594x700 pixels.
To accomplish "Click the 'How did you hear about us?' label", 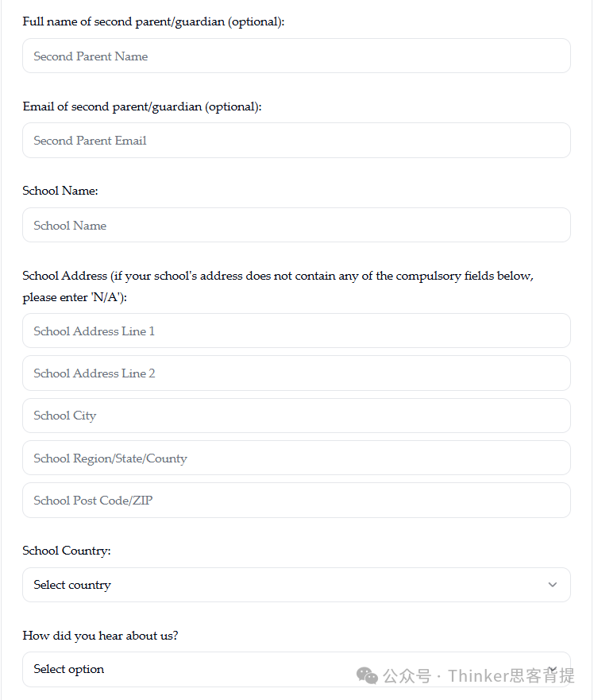I will pyautogui.click(x=100, y=636).
